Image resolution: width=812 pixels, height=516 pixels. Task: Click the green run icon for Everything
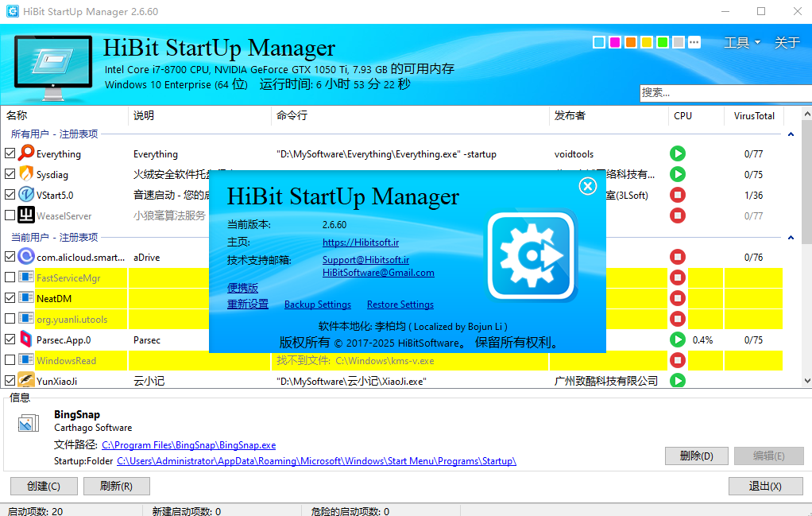(x=678, y=154)
